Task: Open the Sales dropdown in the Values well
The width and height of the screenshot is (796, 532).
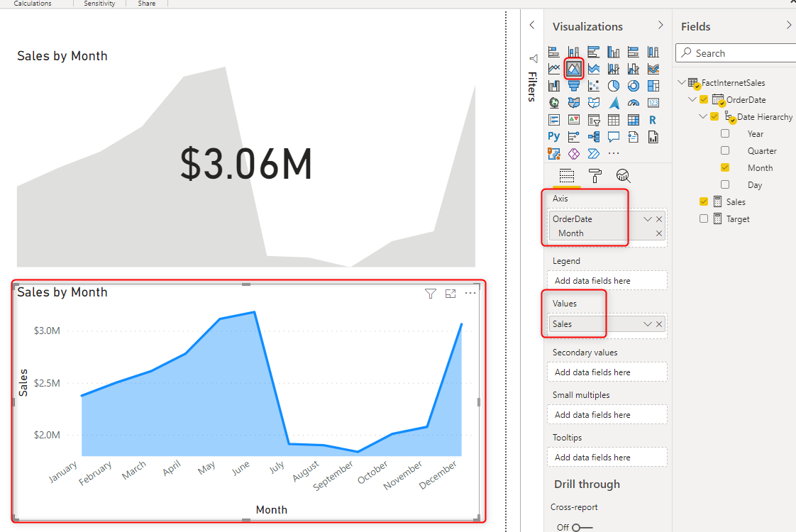Action: pos(646,324)
